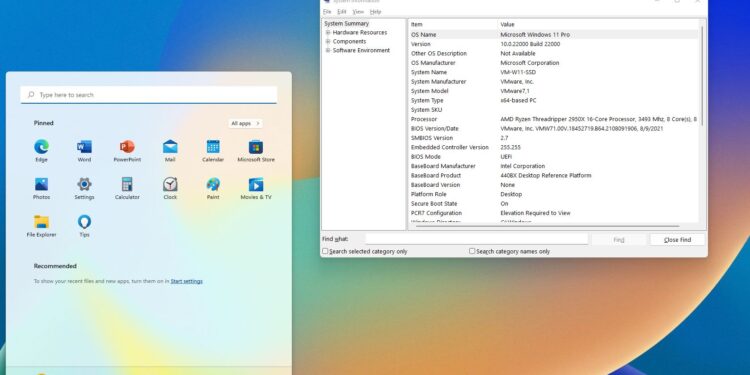Viewport: 750px width, 375px height.
Task: Show All apps list in Start
Action: 245,123
